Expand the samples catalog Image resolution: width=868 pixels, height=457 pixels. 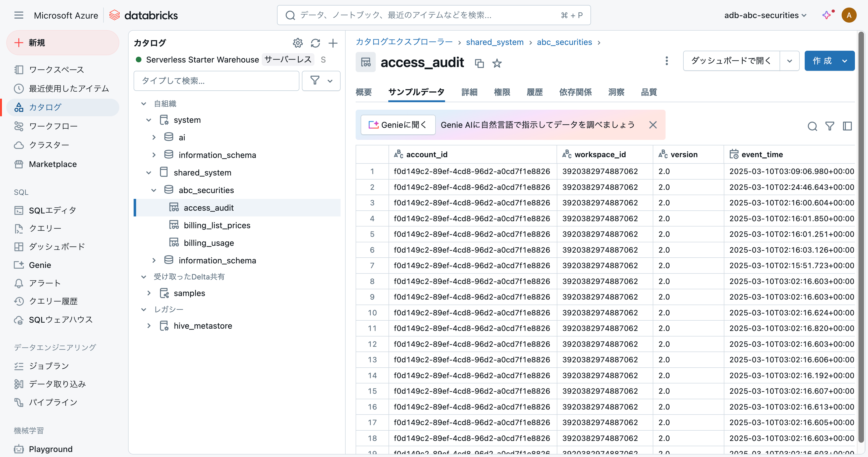[x=149, y=293]
